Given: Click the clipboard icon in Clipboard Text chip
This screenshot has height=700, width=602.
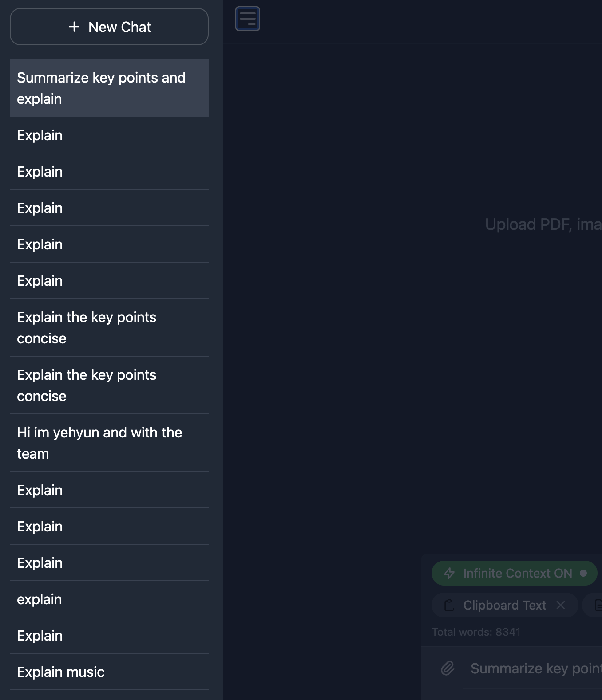Looking at the screenshot, I should (x=449, y=605).
